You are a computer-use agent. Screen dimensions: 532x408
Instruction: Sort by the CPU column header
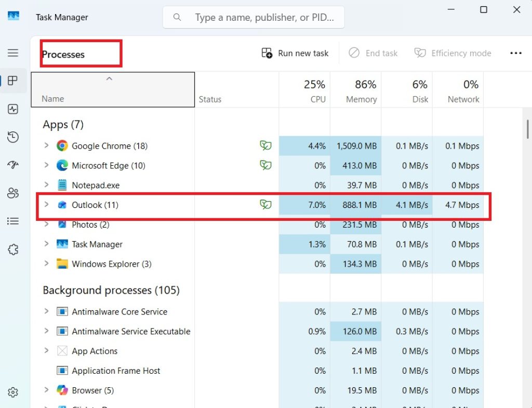pyautogui.click(x=304, y=89)
